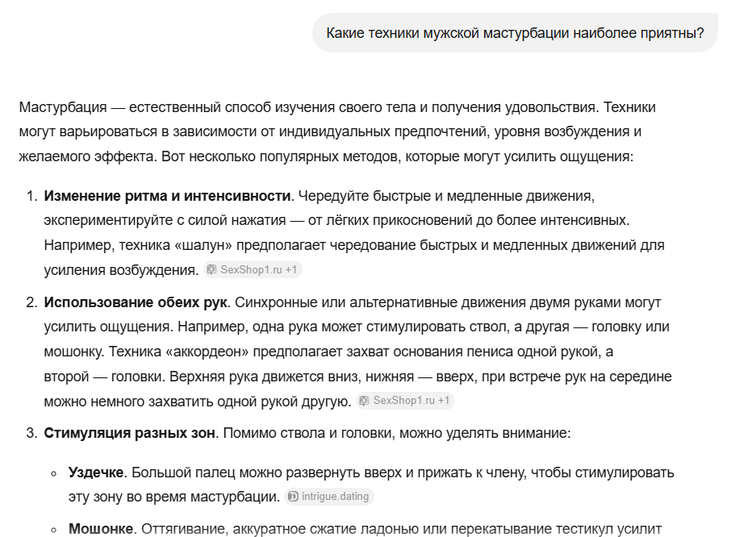Click the bold heading 'Стимуляция разных зон'
756x537 pixels.
point(129,433)
